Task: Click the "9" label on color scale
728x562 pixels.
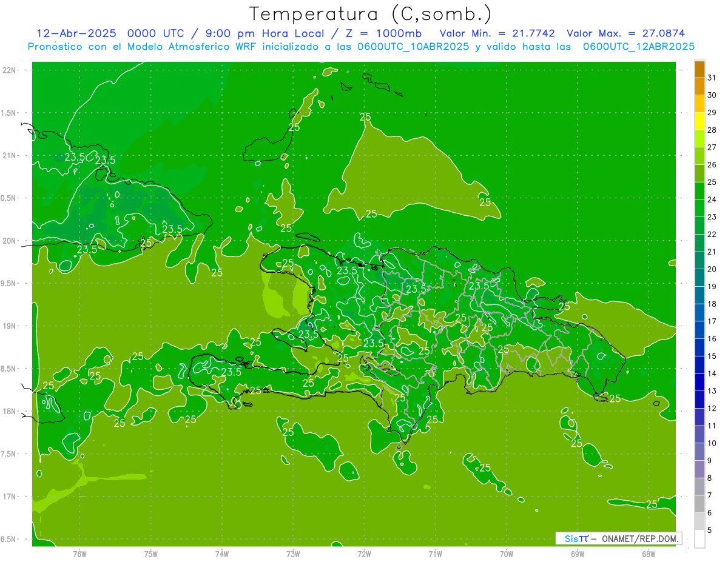Action: 710,461
